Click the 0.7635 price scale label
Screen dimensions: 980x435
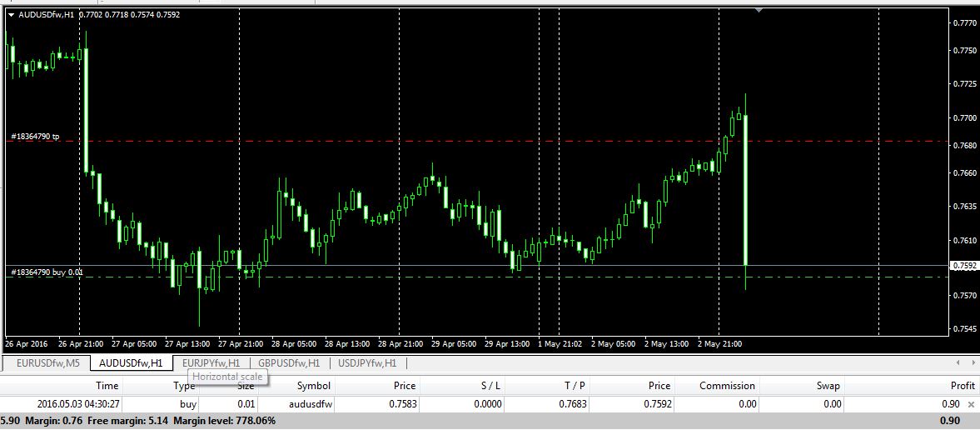[x=965, y=206]
